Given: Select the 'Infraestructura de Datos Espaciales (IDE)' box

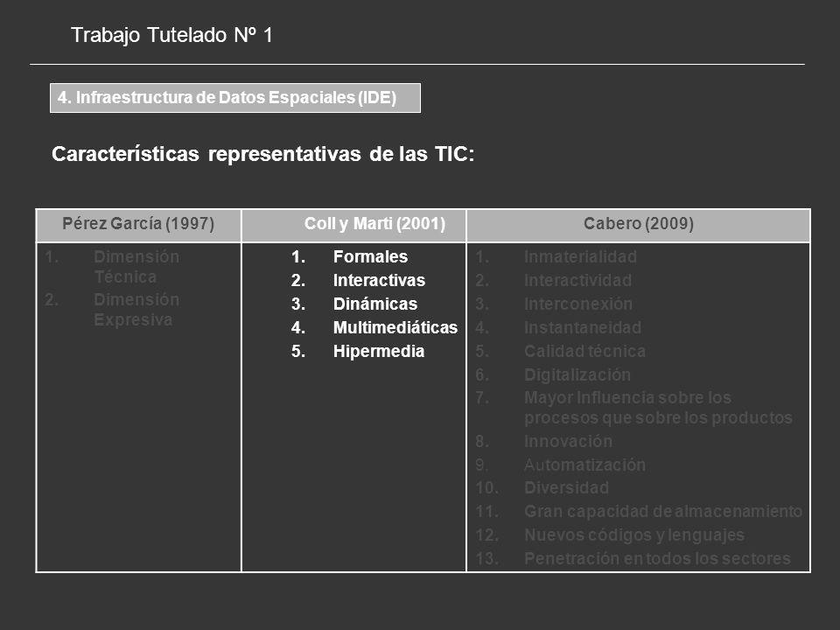Looking at the screenshot, I should (235, 98).
